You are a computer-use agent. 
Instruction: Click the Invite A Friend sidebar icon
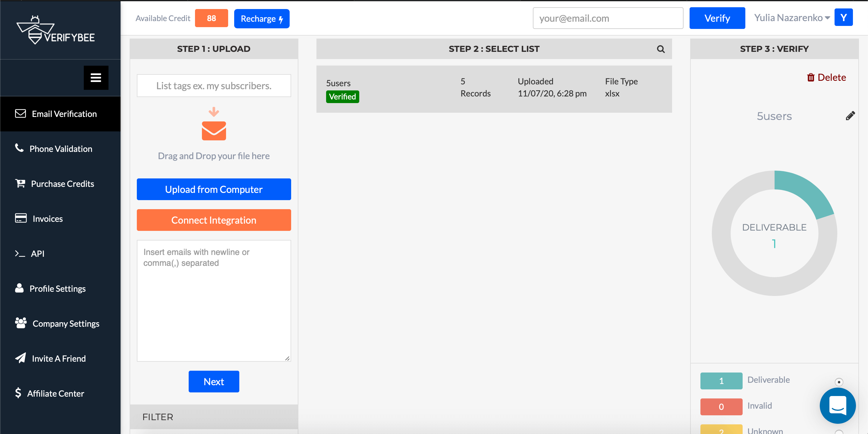coord(20,358)
